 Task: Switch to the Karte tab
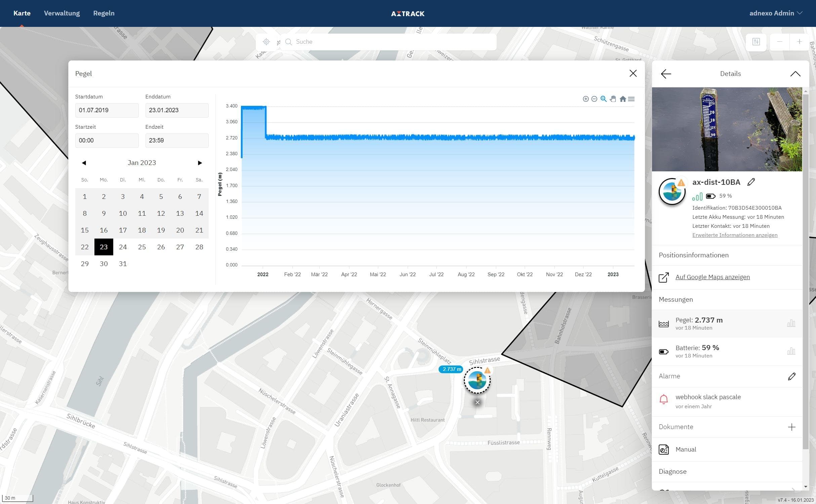coord(22,13)
